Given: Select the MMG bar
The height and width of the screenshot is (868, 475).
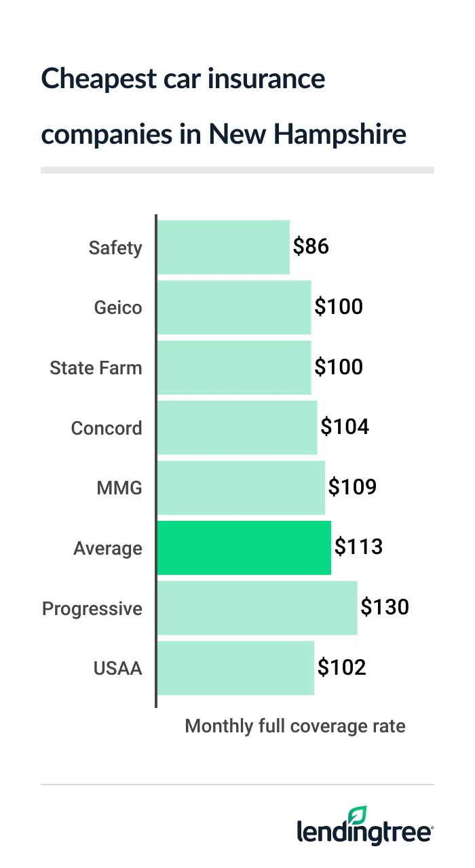Looking at the screenshot, I should tap(241, 488).
